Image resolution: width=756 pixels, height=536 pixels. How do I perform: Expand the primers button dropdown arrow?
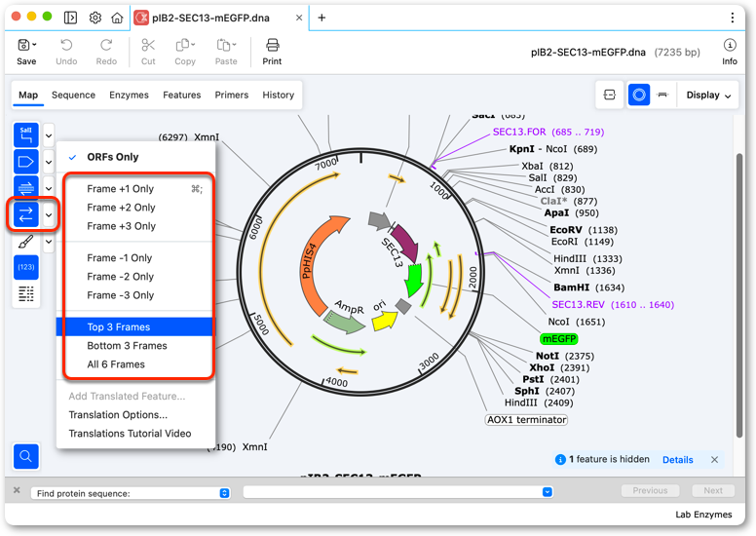49,188
